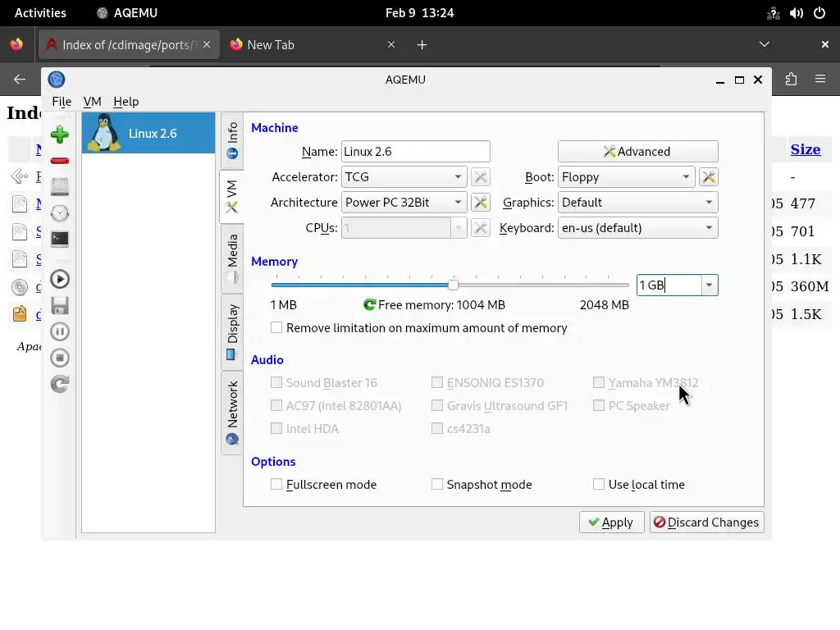
Task: Open the Firefox hamburger menu
Action: pos(820,80)
